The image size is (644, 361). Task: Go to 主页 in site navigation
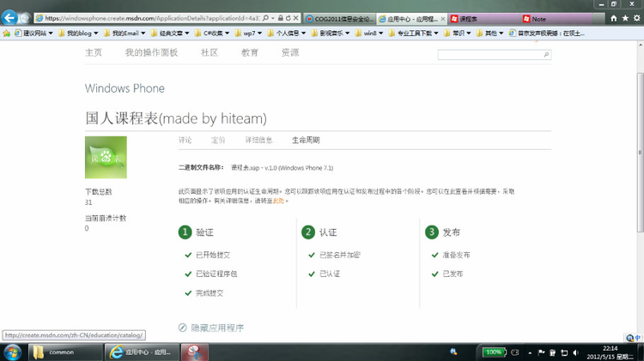click(94, 52)
